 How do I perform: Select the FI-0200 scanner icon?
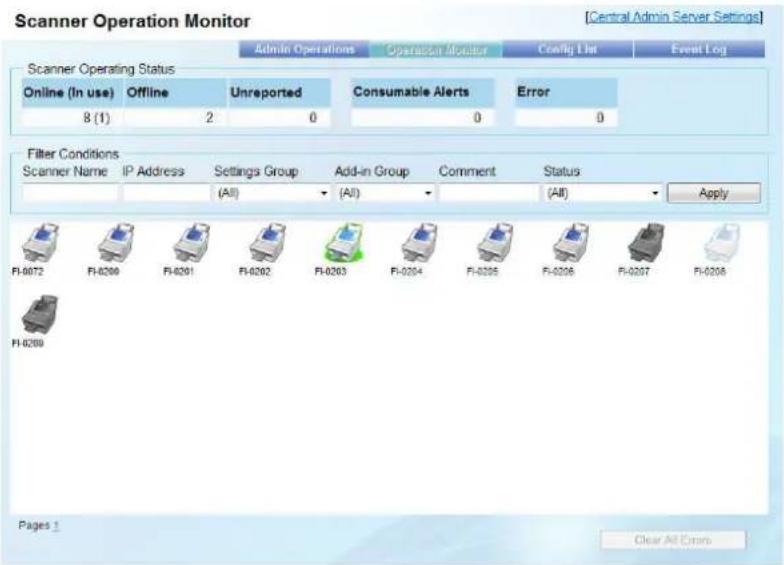116,242
